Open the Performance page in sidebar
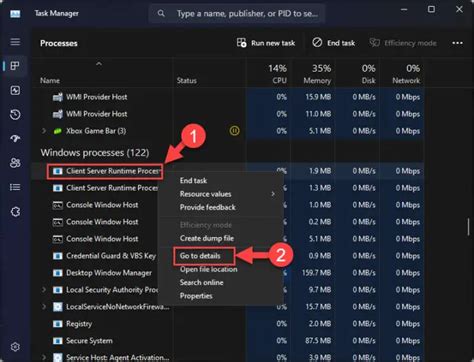This screenshot has height=362, width=474. (15, 90)
